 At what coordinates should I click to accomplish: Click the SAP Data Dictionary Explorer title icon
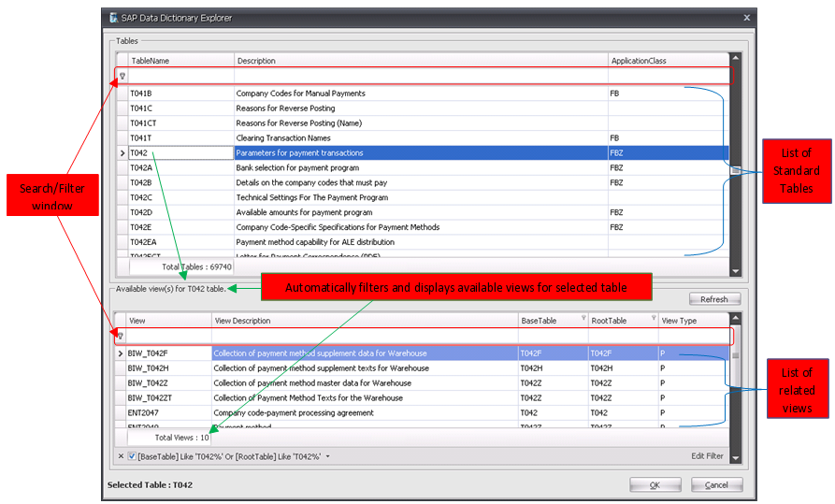pos(114,18)
